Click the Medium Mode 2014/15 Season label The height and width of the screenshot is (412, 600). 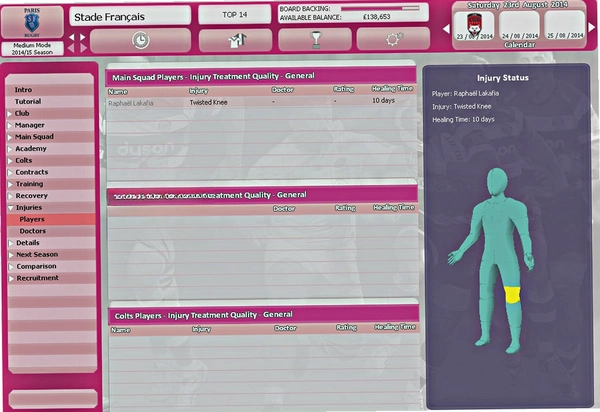pyautogui.click(x=32, y=49)
